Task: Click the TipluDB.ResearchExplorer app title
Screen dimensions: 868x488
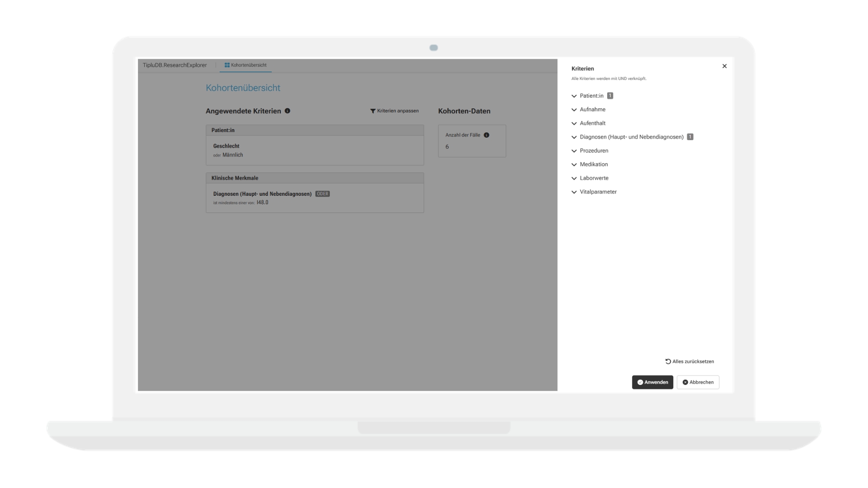Action: (175, 65)
